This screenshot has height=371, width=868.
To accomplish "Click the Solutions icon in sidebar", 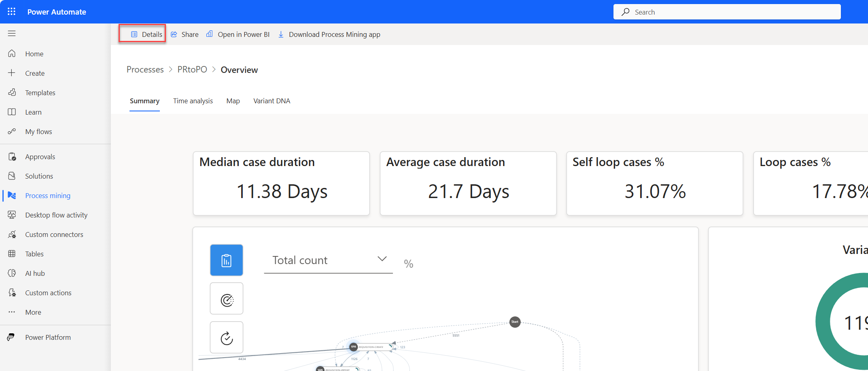I will pos(12,176).
